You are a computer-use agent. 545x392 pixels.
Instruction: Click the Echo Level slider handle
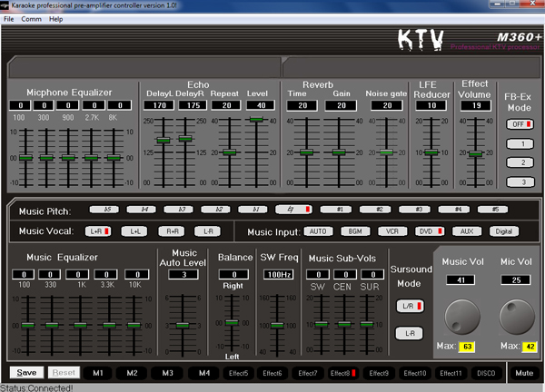(258, 119)
